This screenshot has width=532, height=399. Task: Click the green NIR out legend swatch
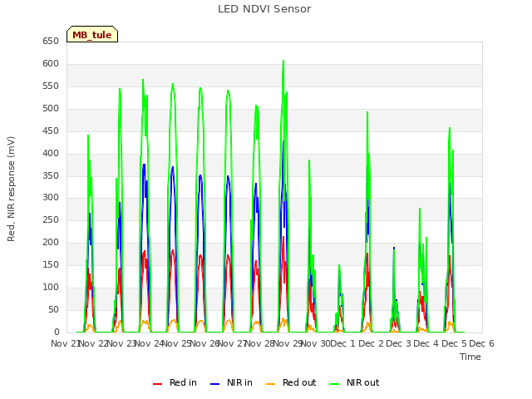coord(334,384)
